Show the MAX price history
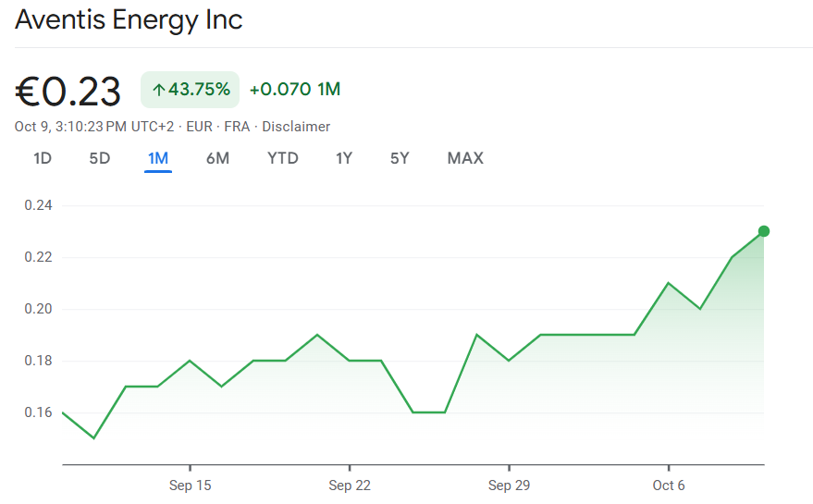This screenshot has width=813, height=504. pyautogui.click(x=465, y=158)
